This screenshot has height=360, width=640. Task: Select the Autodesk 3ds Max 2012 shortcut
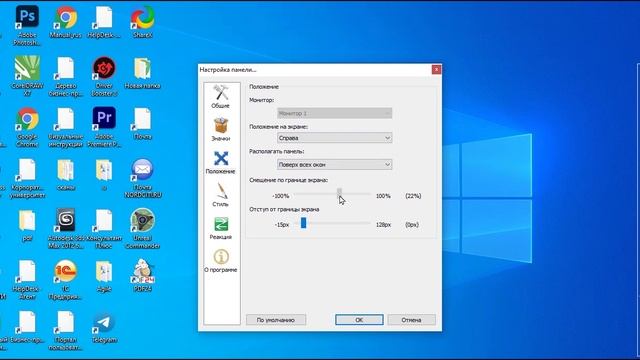click(x=66, y=228)
